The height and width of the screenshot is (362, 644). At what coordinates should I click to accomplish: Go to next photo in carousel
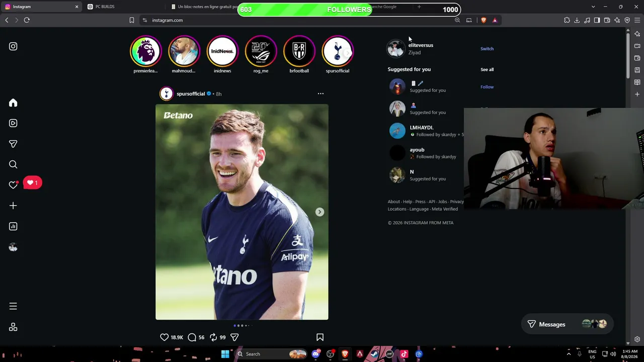tap(319, 212)
